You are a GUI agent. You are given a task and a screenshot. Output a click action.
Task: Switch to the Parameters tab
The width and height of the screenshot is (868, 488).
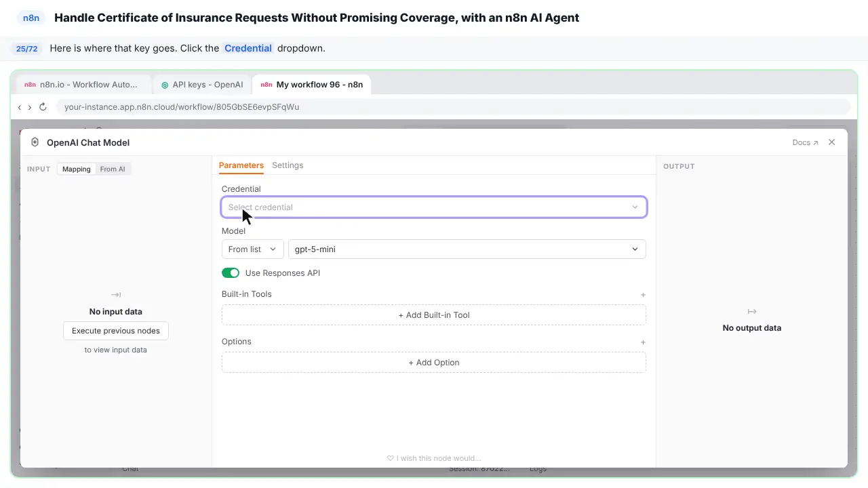click(241, 165)
